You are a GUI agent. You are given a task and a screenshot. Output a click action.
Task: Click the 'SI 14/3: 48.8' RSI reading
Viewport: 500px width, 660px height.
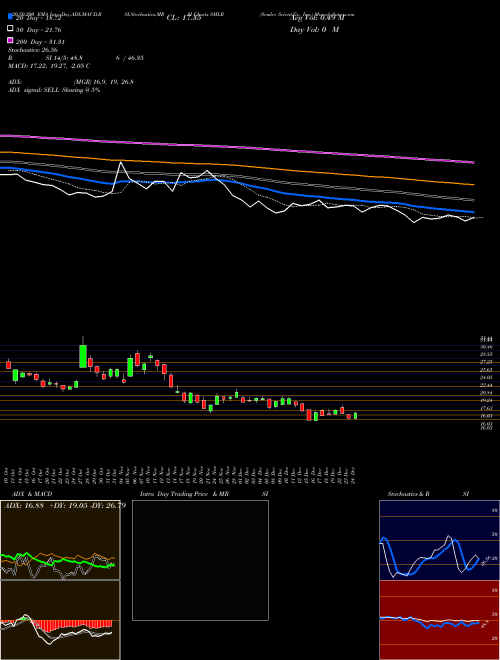coord(64,58)
